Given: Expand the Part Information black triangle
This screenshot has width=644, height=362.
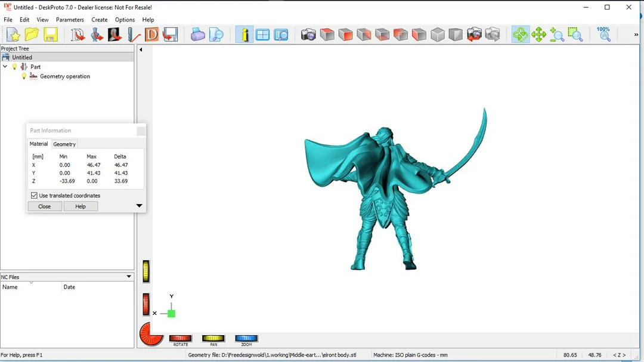Looking at the screenshot, I should pyautogui.click(x=139, y=206).
